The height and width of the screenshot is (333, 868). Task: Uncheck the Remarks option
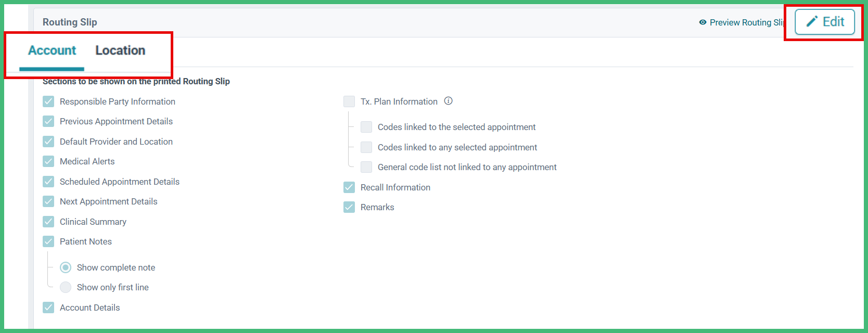349,207
